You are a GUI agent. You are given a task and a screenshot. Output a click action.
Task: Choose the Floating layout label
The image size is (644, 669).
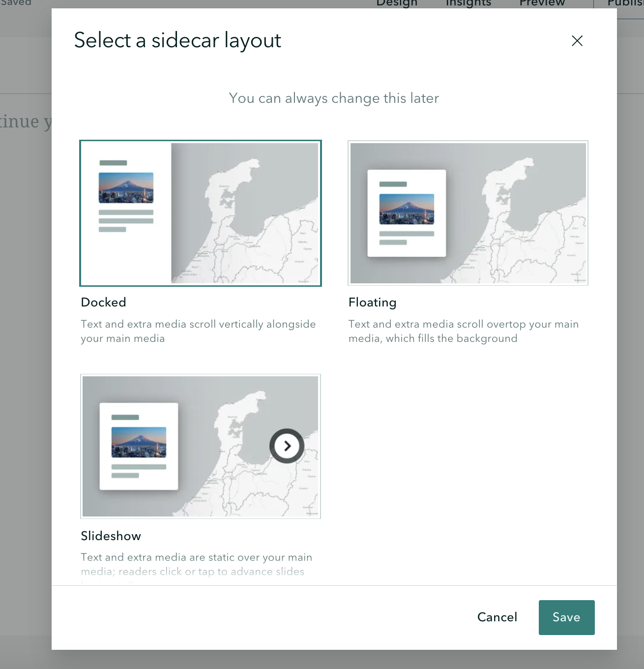click(x=372, y=303)
